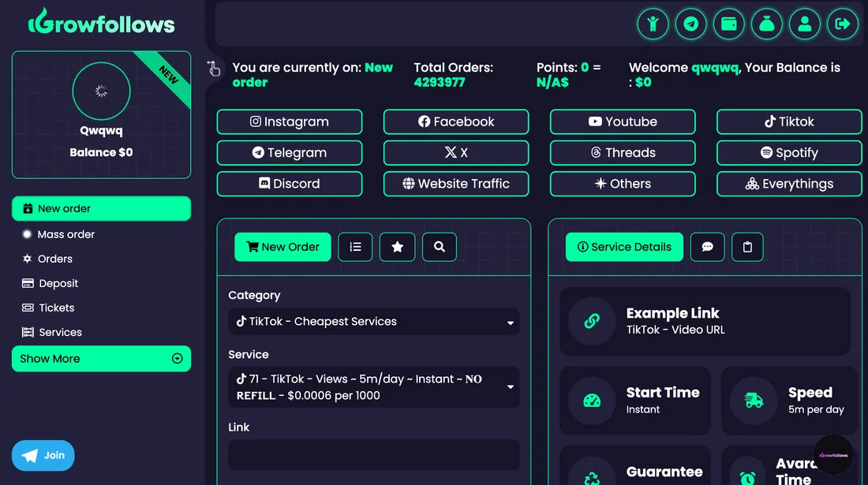Click the chat bubble icon near Service Details

[x=707, y=247]
